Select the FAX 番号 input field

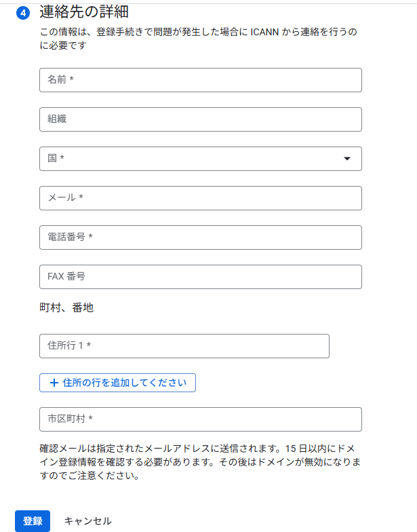(201, 277)
